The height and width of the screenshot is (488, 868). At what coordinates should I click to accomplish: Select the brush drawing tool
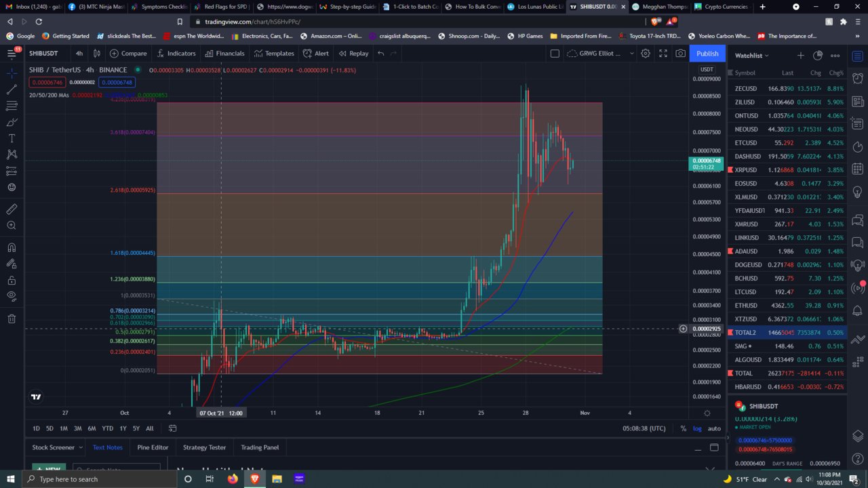(12, 122)
